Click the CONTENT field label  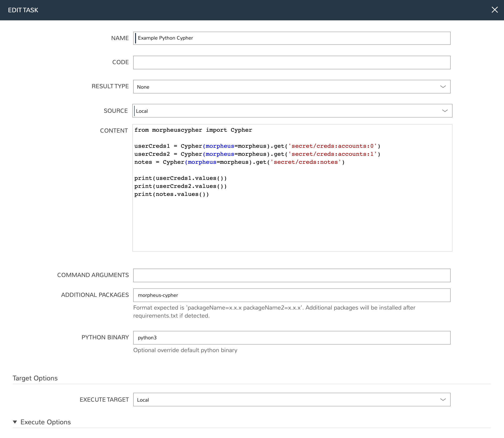pos(114,130)
